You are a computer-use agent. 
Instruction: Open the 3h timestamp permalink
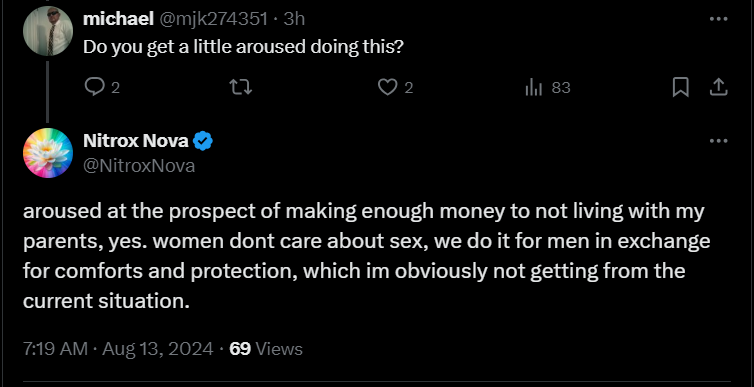[294, 19]
